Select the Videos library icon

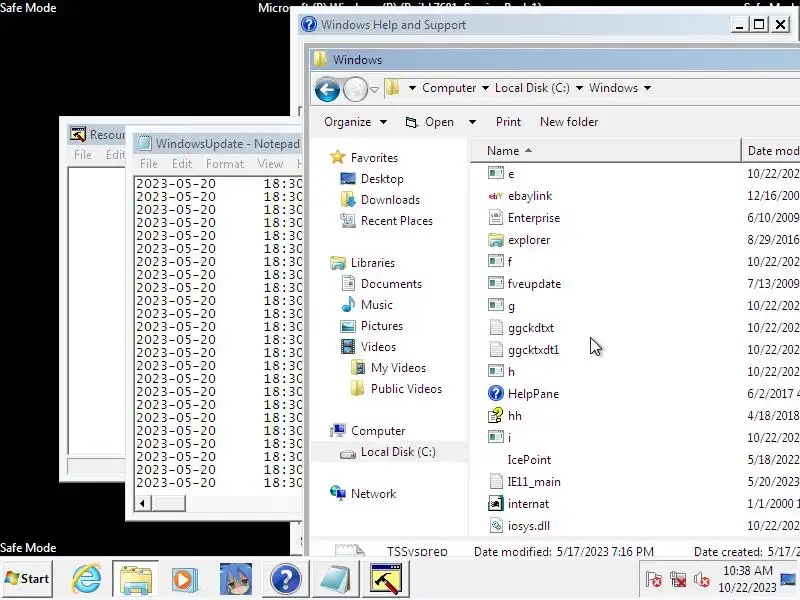(x=348, y=347)
